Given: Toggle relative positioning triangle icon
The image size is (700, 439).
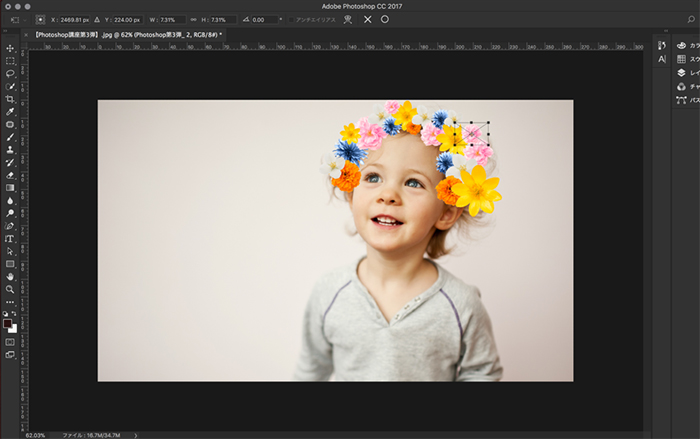Looking at the screenshot, I should click(x=97, y=20).
